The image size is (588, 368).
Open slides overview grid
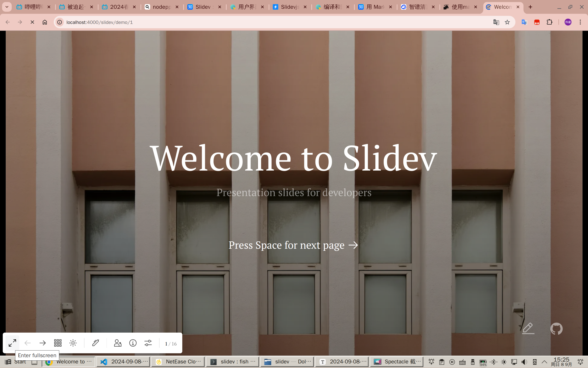(58, 343)
